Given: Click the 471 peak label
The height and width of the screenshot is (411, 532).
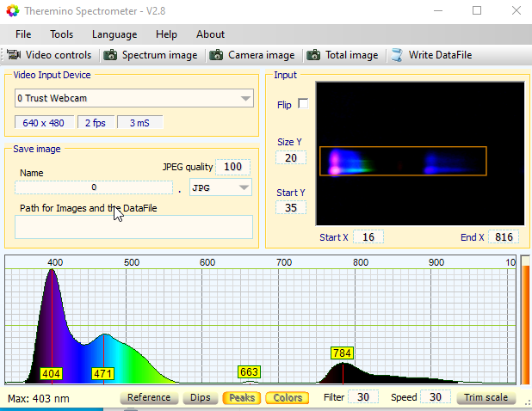Looking at the screenshot, I should tap(102, 374).
